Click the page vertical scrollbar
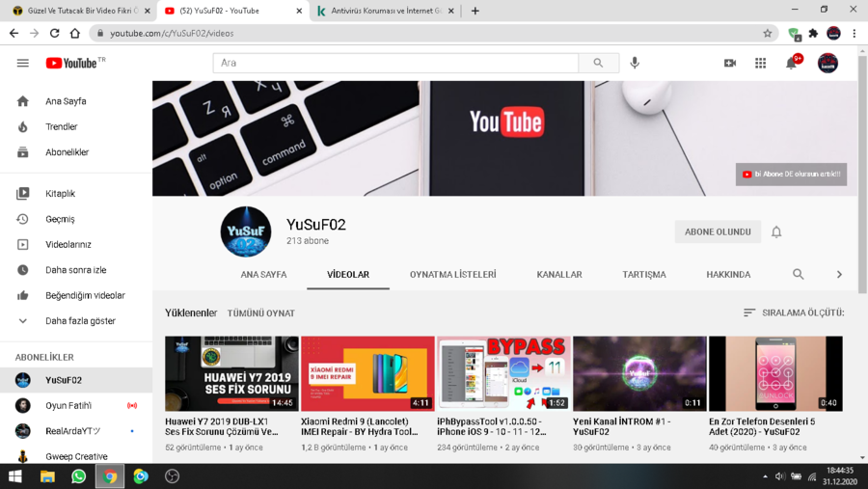This screenshot has height=489, width=868. pos(862,175)
